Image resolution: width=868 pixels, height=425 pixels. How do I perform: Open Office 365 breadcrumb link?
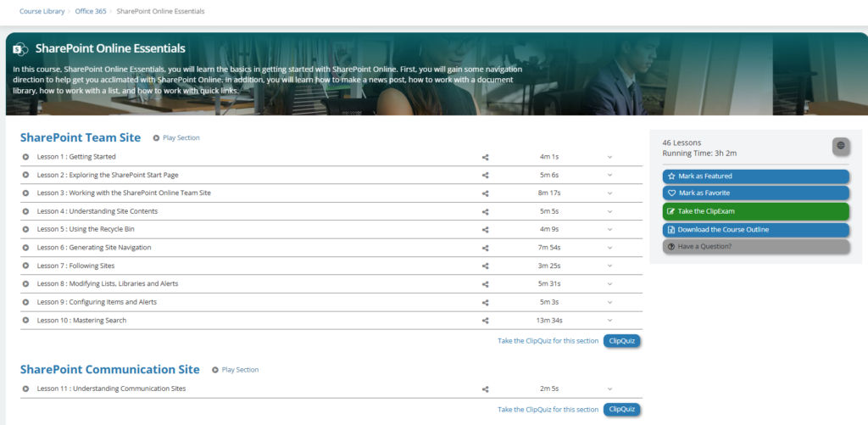pyautogui.click(x=91, y=11)
